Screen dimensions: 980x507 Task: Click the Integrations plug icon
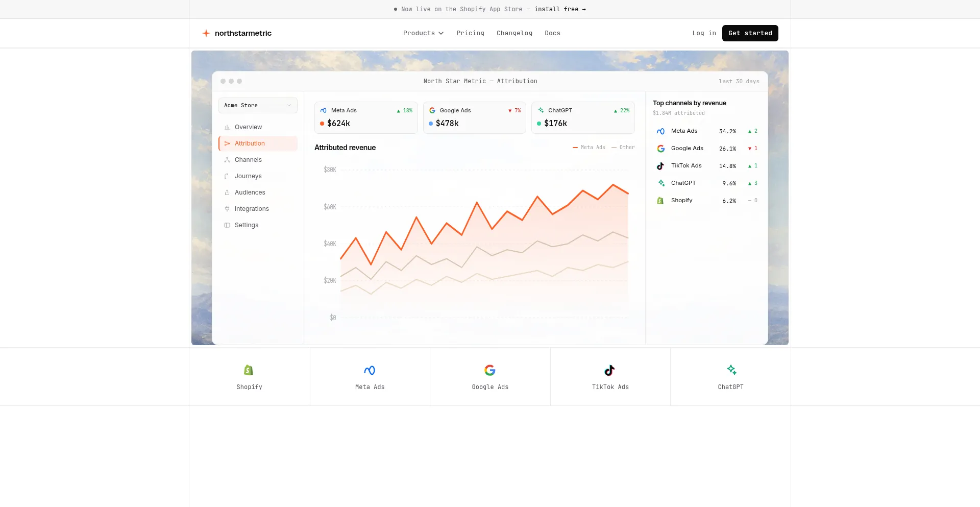(227, 209)
